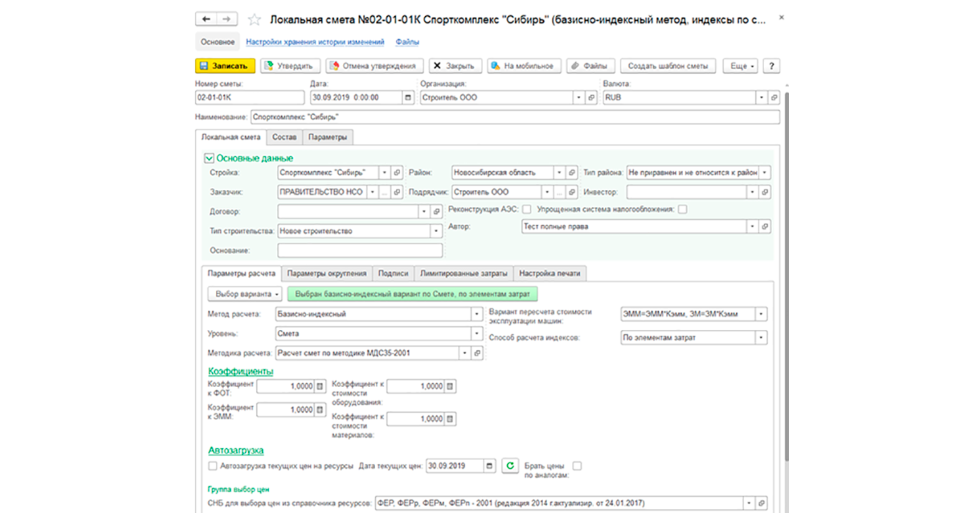This screenshot has width=980, height=521.
Task: Click refresh icon beside current prices date
Action: pos(510,466)
